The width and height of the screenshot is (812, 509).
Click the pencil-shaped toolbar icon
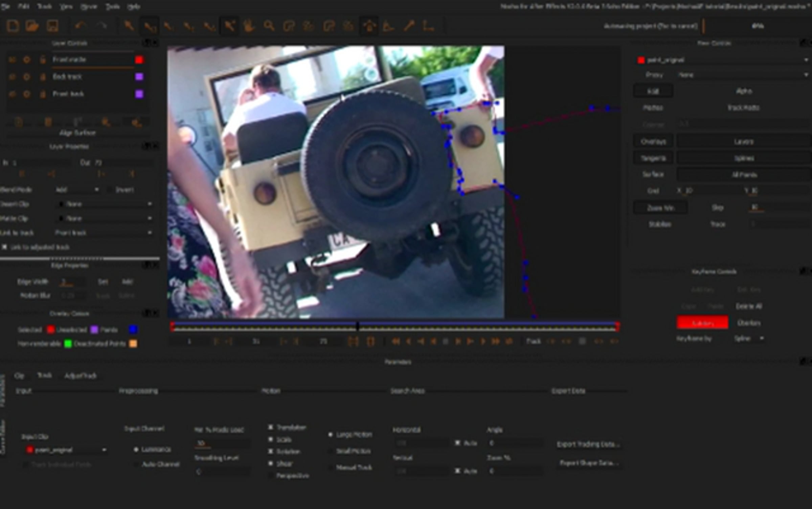(x=409, y=26)
